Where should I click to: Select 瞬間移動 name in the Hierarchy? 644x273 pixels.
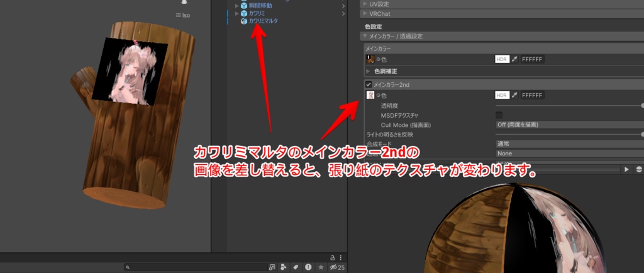point(260,6)
